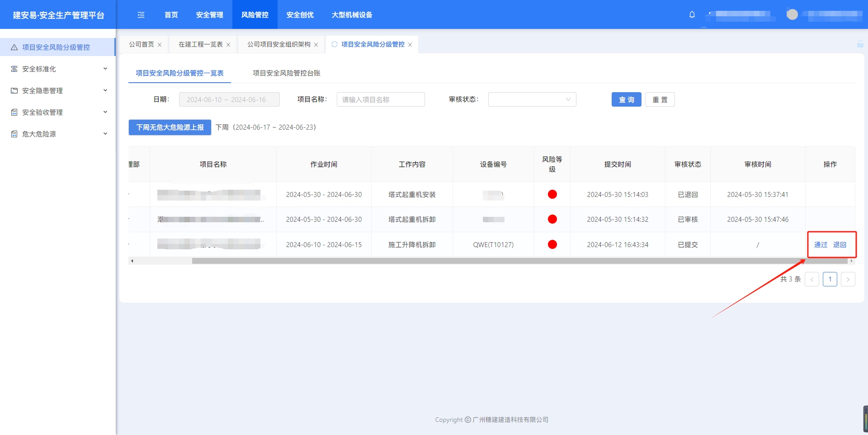Switch to 项目安全风险管控台账 tab
This screenshot has width=868, height=435.
click(286, 73)
